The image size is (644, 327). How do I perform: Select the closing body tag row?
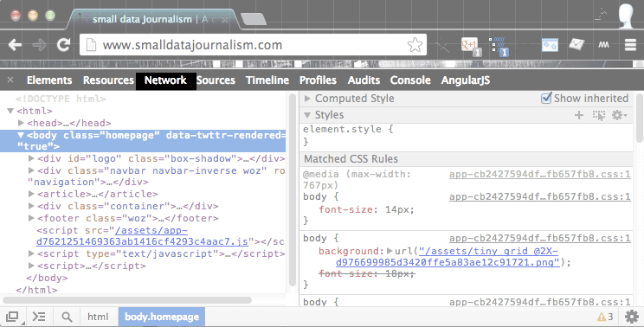47,278
